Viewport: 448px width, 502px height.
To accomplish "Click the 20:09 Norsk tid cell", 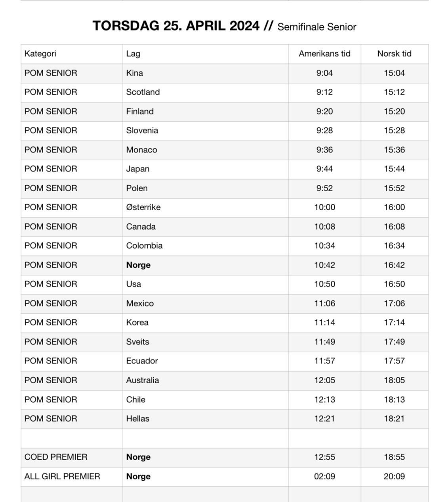I will pyautogui.click(x=394, y=477).
